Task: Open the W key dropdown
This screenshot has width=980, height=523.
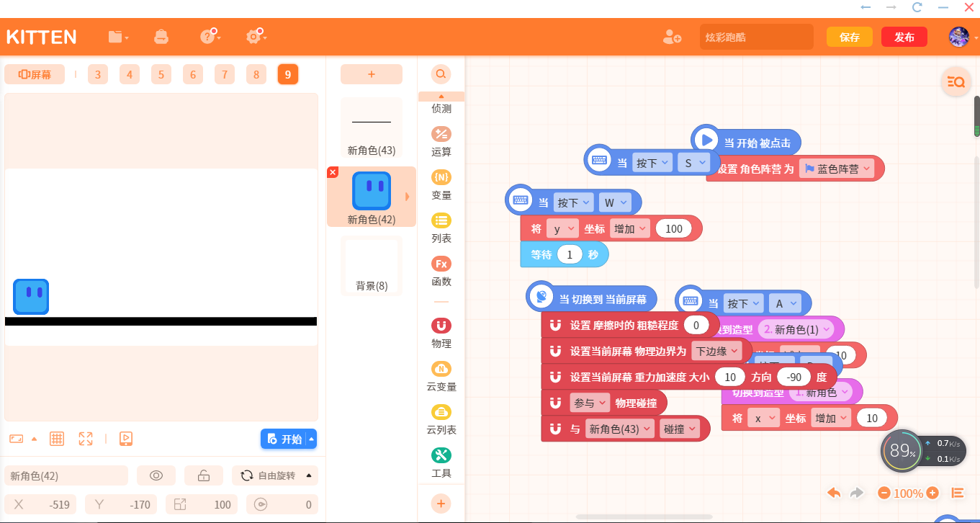Action: pyautogui.click(x=615, y=202)
